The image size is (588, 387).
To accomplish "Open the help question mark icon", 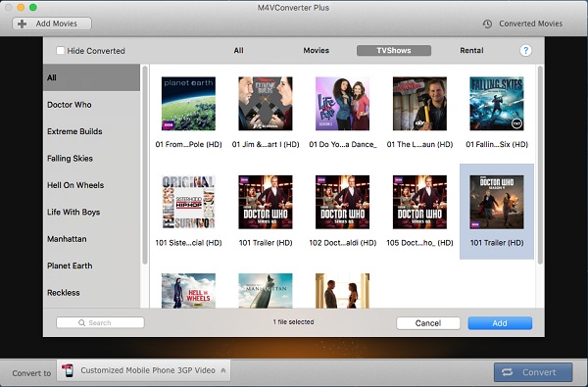I will 525,50.
